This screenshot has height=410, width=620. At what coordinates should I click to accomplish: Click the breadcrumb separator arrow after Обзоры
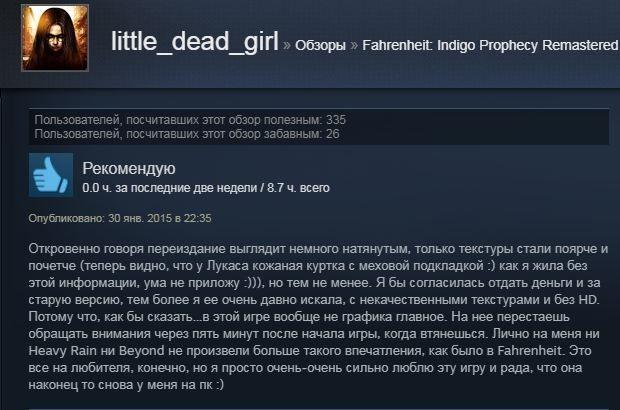[x=354, y=45]
